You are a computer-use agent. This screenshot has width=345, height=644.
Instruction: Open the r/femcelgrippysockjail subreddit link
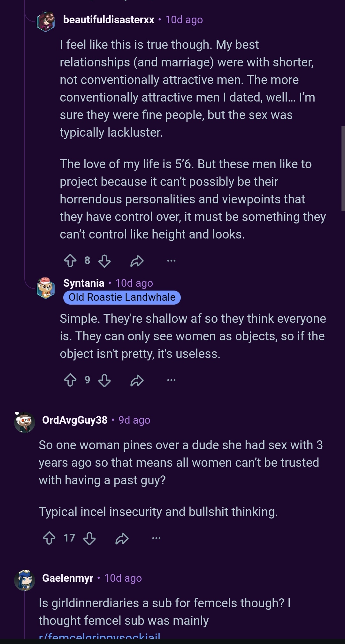[x=99, y=635]
